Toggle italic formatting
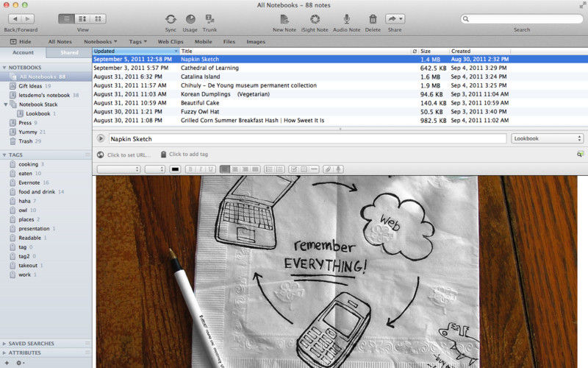 coord(201,169)
